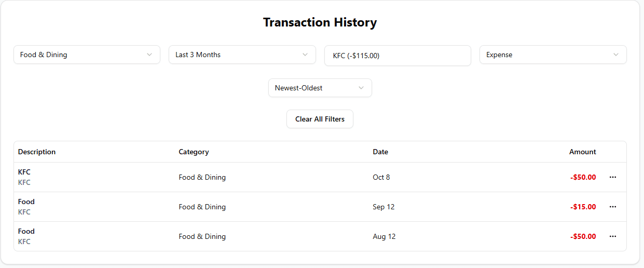Screen dimensions: 644x268
Task: Open options menu for Aug 12 Food transaction
Action: click(x=613, y=236)
